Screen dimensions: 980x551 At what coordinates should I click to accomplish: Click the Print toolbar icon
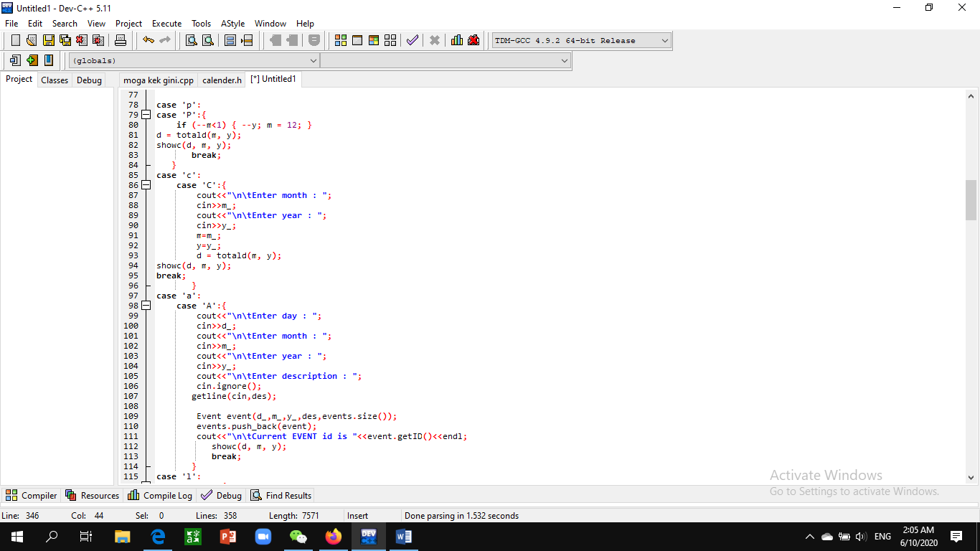click(121, 40)
